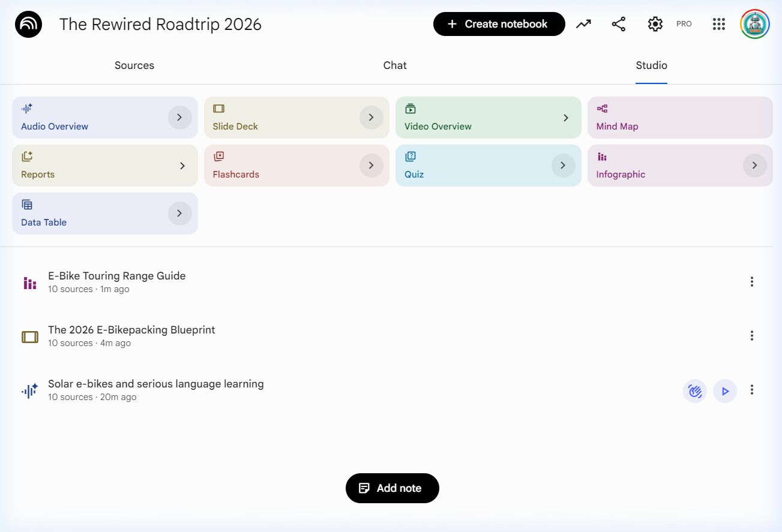Viewport: 782px width, 532px height.
Task: Switch to the Chat tab
Action: tap(395, 65)
